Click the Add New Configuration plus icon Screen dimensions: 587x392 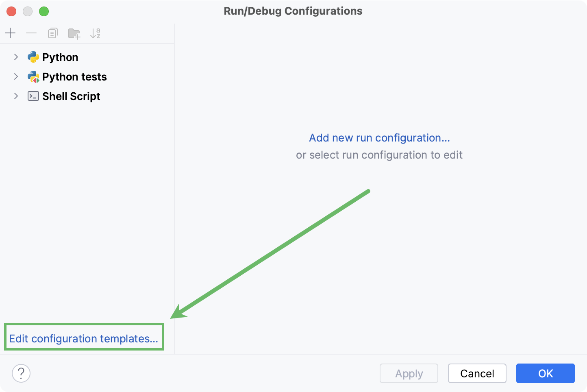[x=10, y=33]
